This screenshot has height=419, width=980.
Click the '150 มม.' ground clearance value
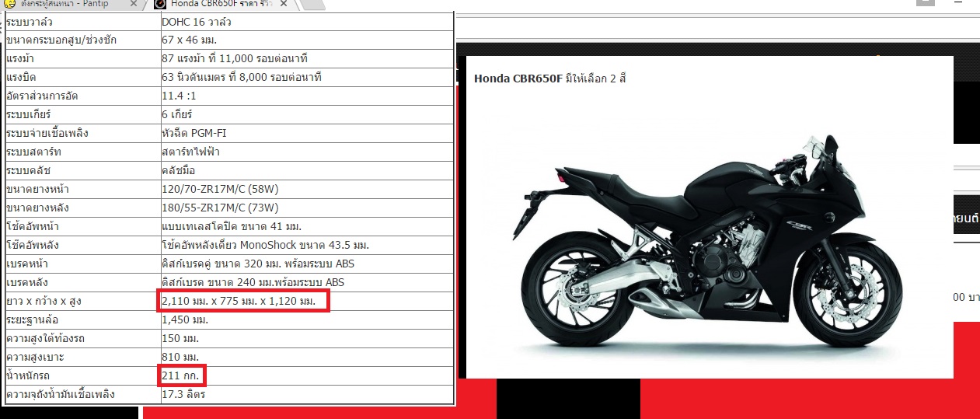pyautogui.click(x=180, y=339)
